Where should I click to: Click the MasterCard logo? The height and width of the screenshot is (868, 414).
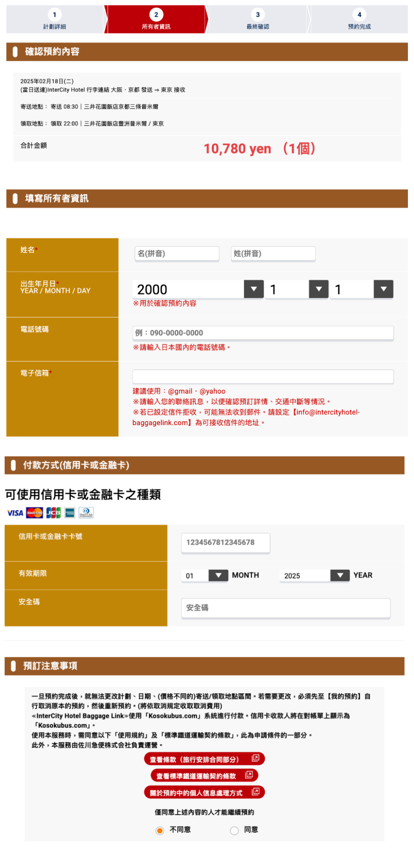pos(35,513)
